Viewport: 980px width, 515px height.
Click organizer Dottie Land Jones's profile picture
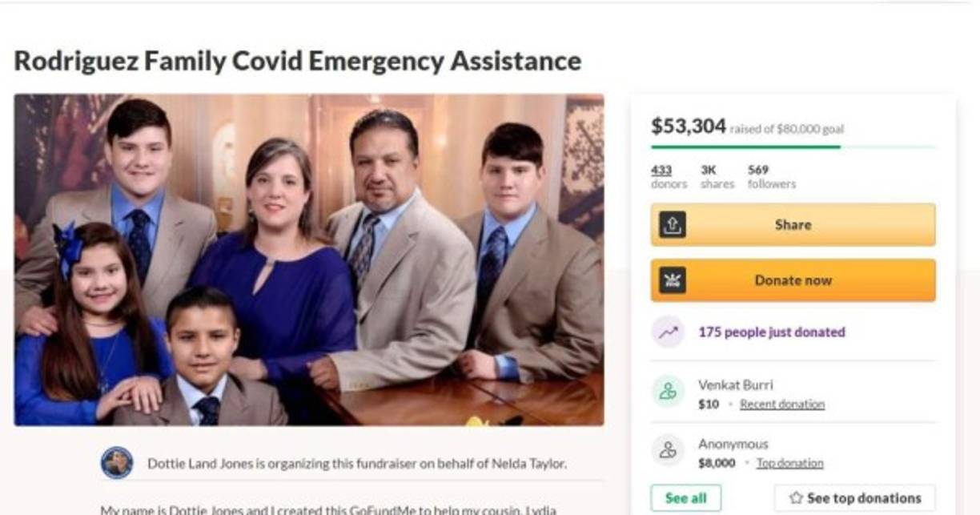click(117, 463)
